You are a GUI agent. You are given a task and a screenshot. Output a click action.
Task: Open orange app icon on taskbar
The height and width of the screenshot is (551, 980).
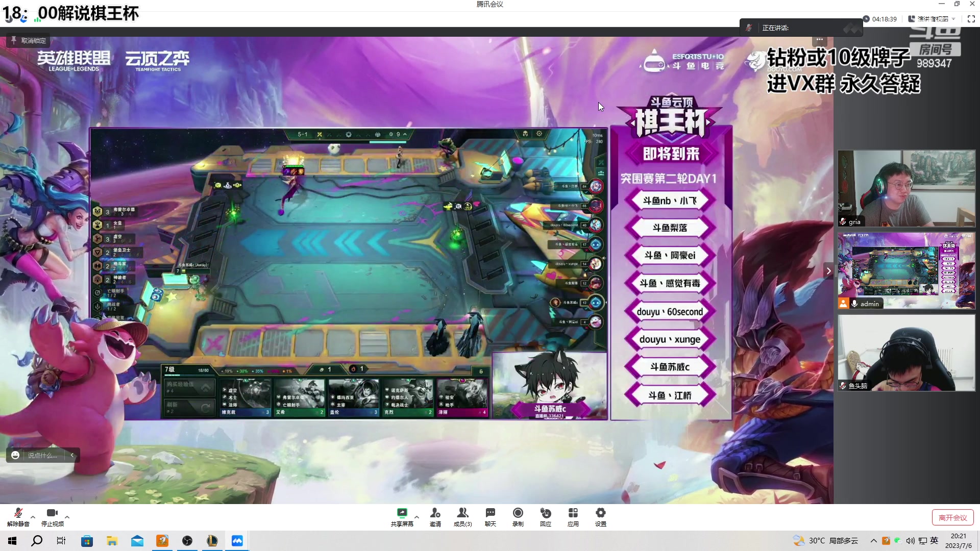(162, 541)
